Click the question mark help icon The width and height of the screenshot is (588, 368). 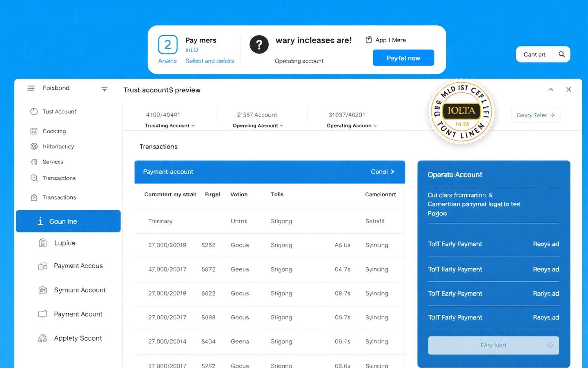[x=259, y=45]
